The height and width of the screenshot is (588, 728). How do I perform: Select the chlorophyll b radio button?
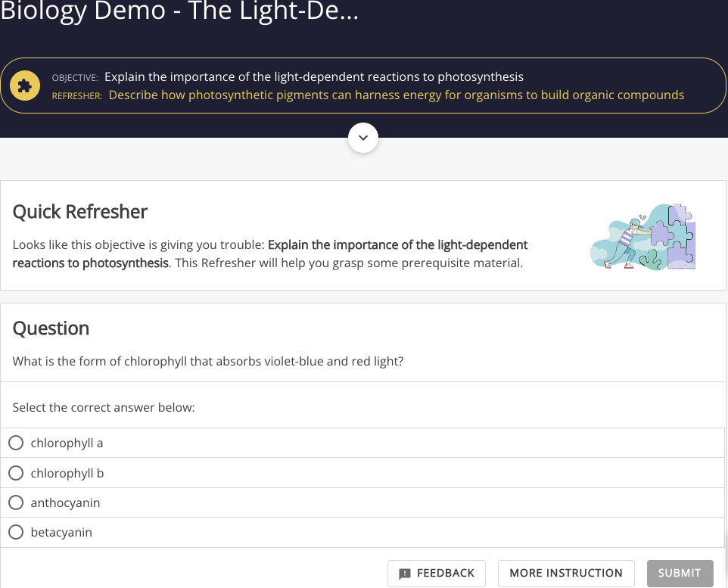click(x=16, y=473)
